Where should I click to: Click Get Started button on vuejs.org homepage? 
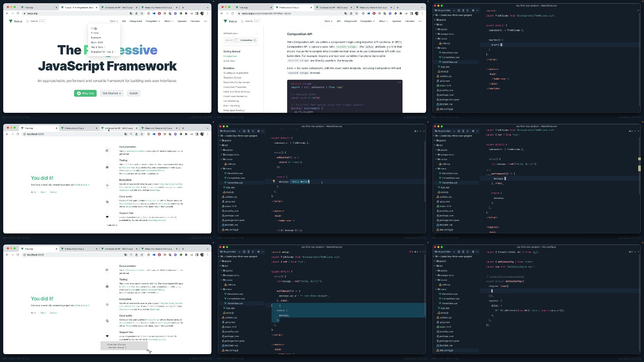pos(112,93)
